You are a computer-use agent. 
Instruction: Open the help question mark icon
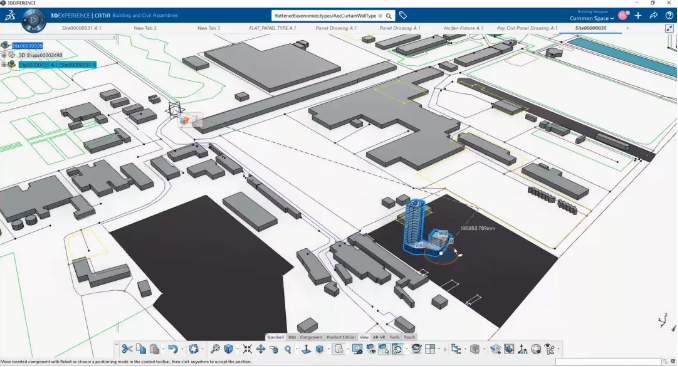669,16
